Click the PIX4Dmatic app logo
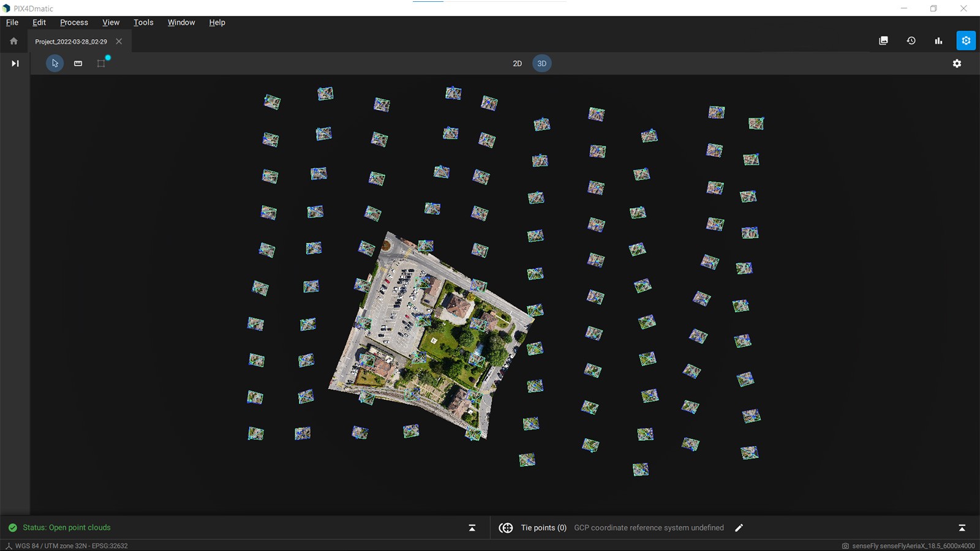Image resolution: width=980 pixels, height=551 pixels. [6, 9]
